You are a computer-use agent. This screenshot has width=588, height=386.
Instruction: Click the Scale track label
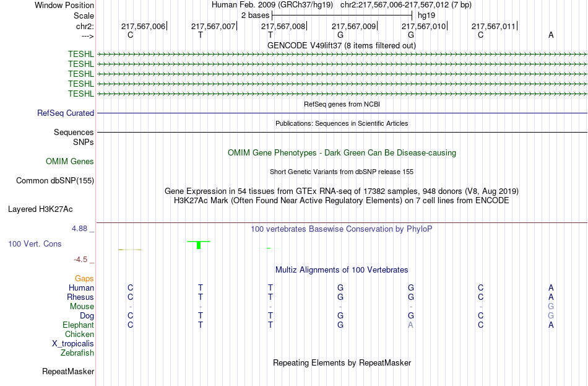pyautogui.click(x=84, y=15)
